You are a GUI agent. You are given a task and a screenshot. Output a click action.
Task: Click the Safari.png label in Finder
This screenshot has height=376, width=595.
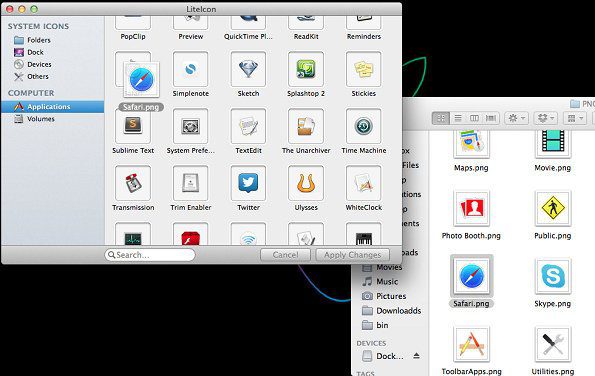click(471, 304)
